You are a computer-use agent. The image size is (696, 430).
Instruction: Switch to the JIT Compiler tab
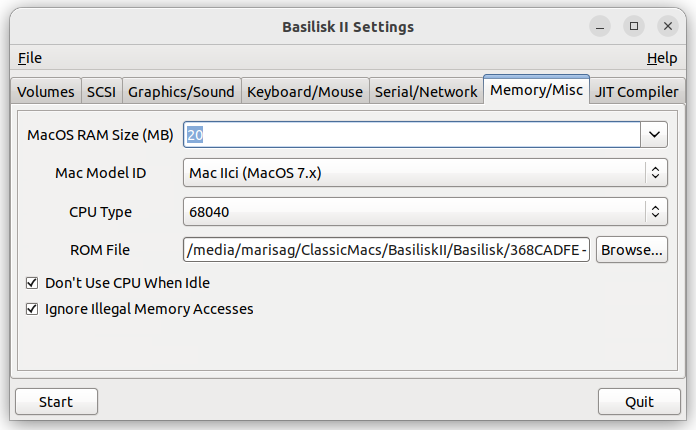(637, 91)
